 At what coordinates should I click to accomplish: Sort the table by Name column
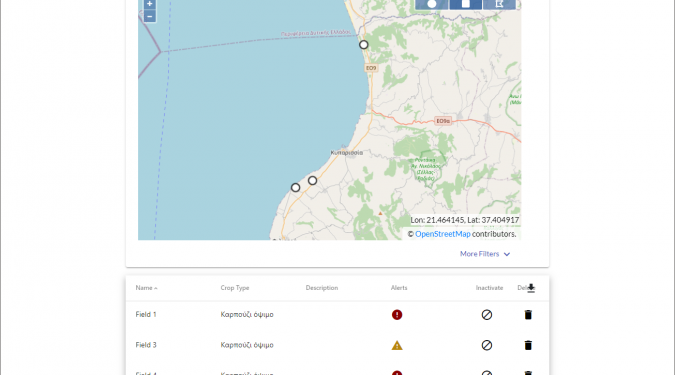(146, 288)
